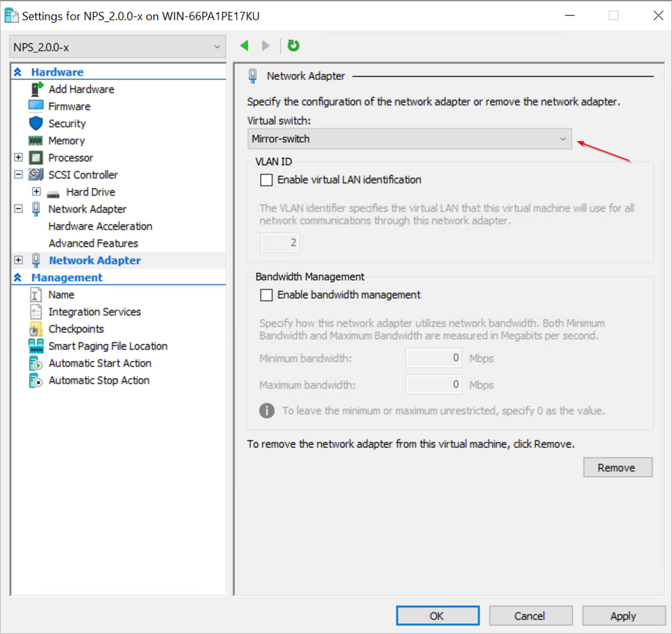Select the Firmware icon
This screenshot has width=672, height=634.
[x=36, y=106]
